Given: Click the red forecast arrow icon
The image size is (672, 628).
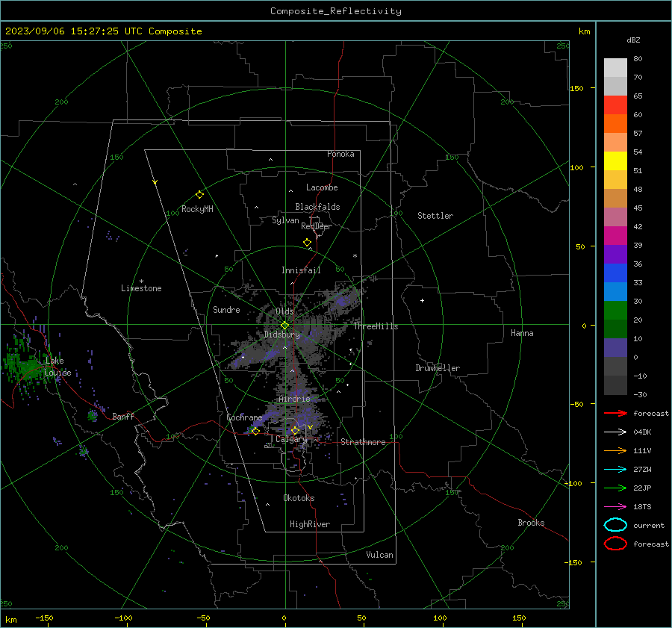Looking at the screenshot, I should (x=615, y=413).
